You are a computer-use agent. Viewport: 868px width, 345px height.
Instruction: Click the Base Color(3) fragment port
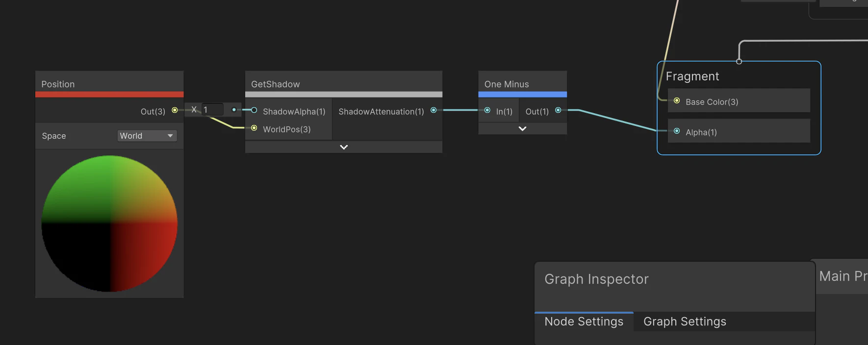[x=677, y=100]
